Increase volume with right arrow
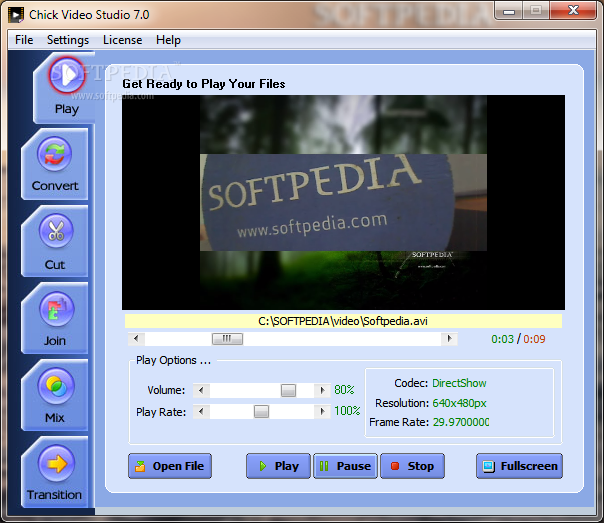Image resolution: width=604 pixels, height=523 pixels. (x=322, y=390)
